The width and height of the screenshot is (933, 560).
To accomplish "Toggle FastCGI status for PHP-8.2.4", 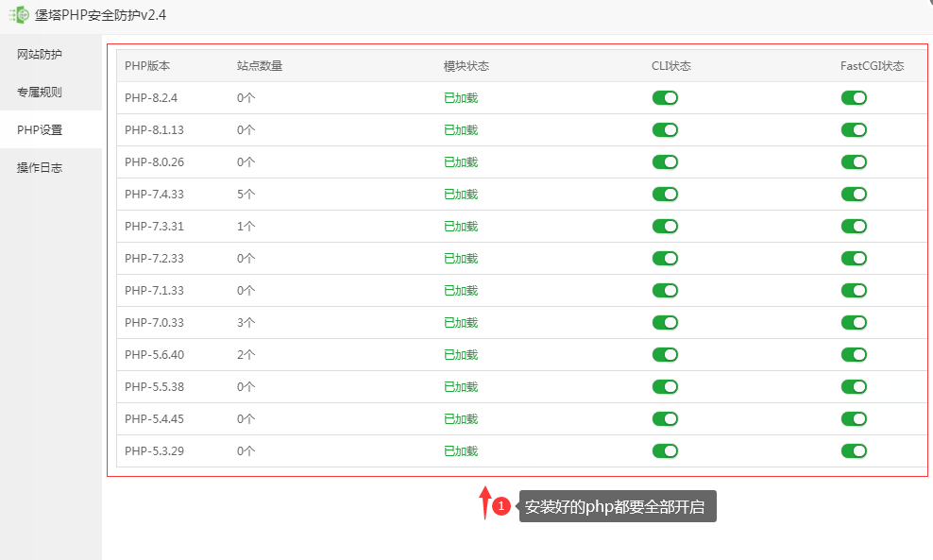I will click(854, 97).
